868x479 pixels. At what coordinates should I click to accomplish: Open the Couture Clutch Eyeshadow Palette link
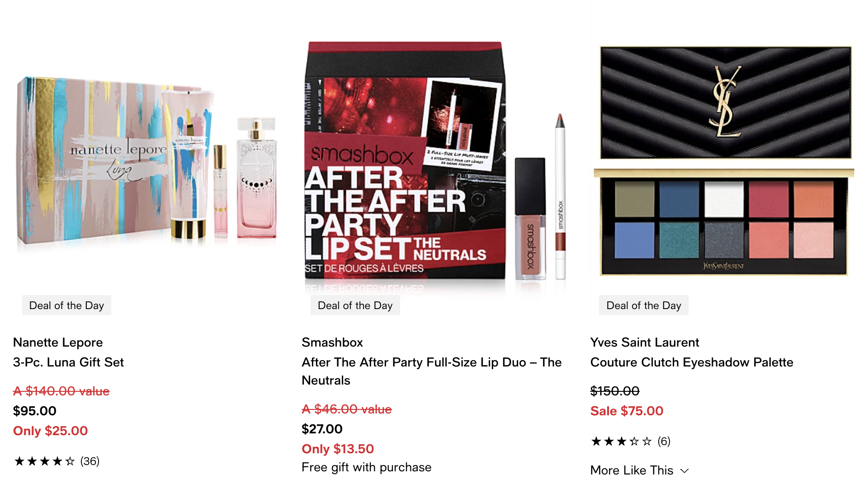(692, 362)
